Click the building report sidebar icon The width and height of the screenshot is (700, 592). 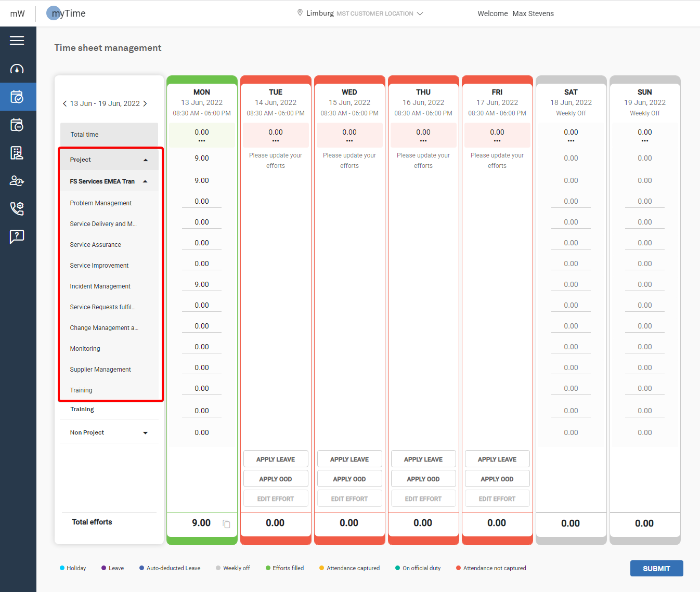[17, 153]
